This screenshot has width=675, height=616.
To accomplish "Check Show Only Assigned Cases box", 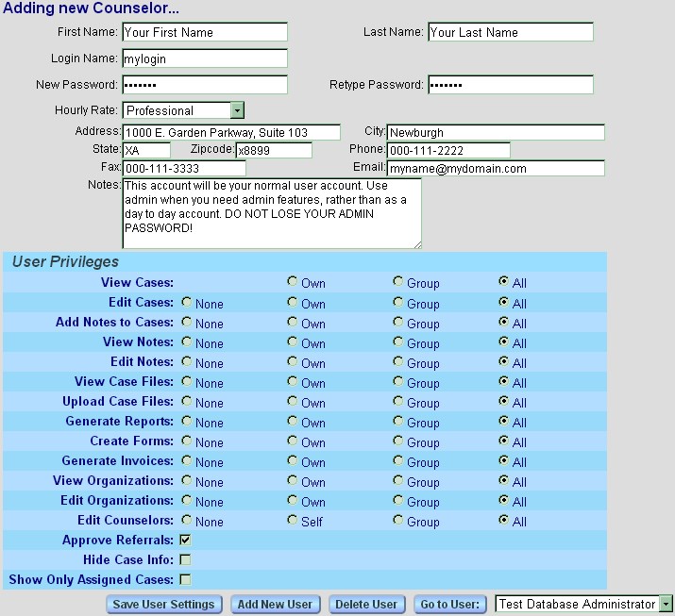I will [185, 580].
